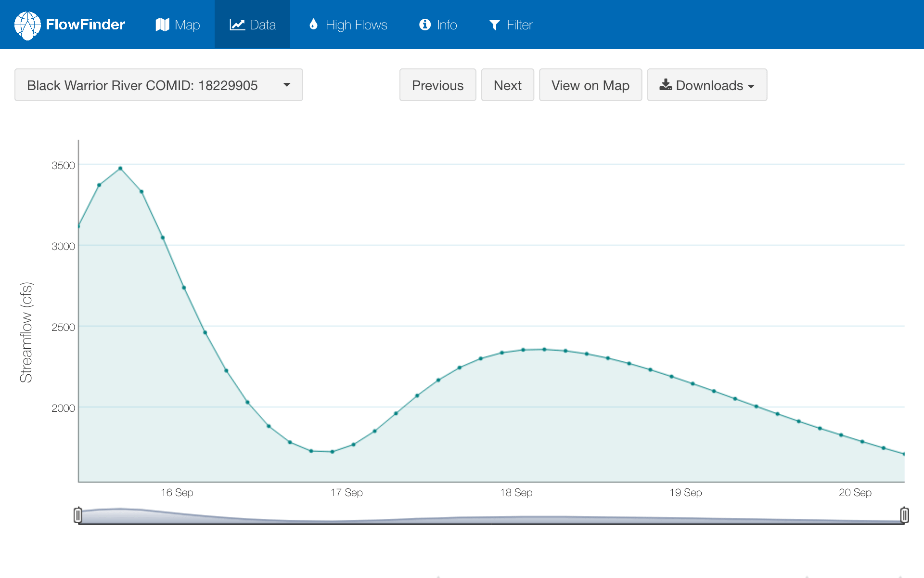Click the last data point at chart's right edge
This screenshot has height=578, width=924.
pyautogui.click(x=904, y=454)
